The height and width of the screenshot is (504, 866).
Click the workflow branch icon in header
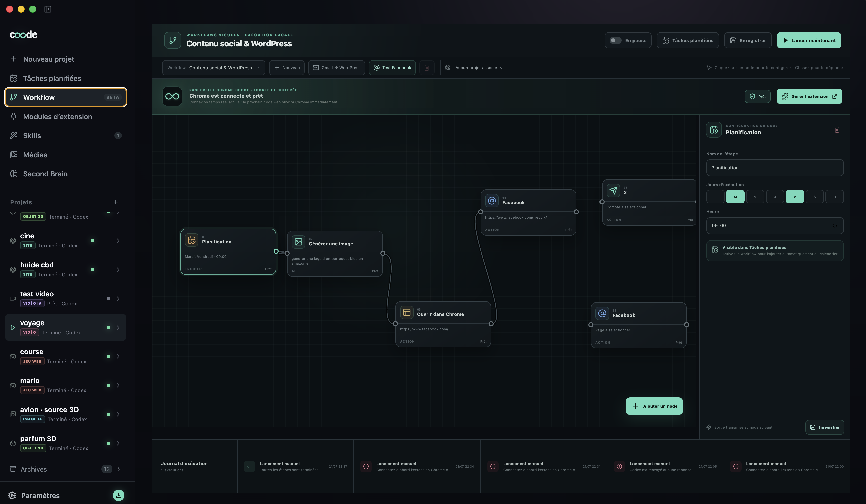point(173,40)
